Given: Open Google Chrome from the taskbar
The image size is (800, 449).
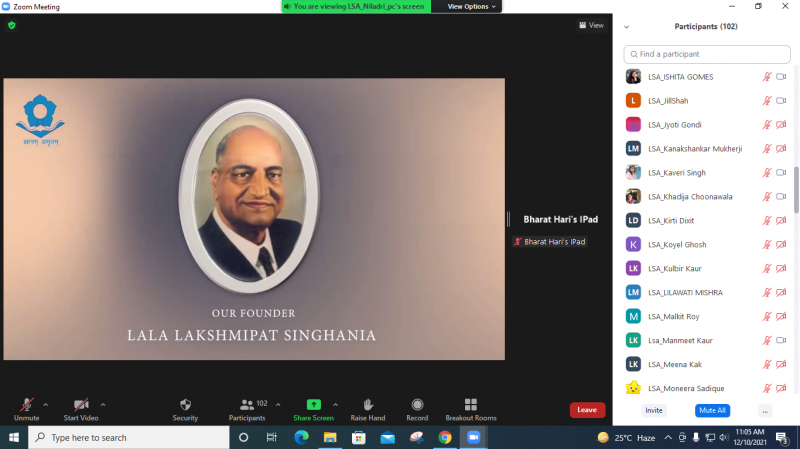Looking at the screenshot, I should click(445, 437).
